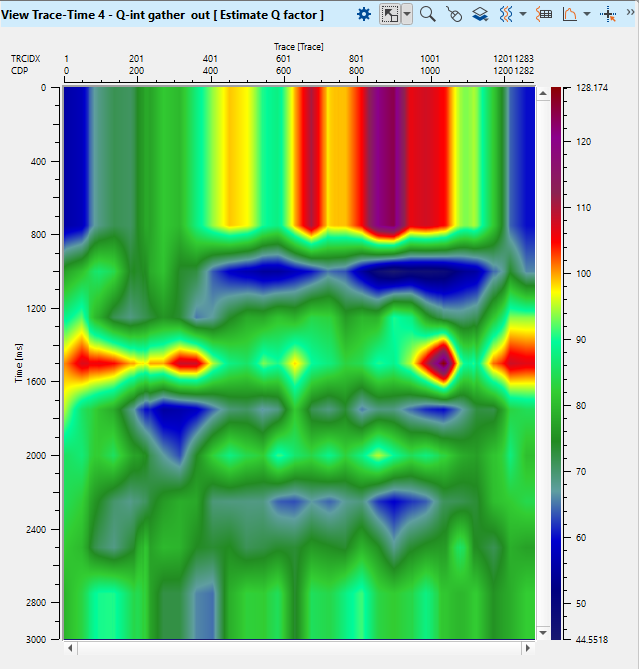The image size is (639, 669).
Task: Click the wiggle traces display icon
Action: click(506, 15)
